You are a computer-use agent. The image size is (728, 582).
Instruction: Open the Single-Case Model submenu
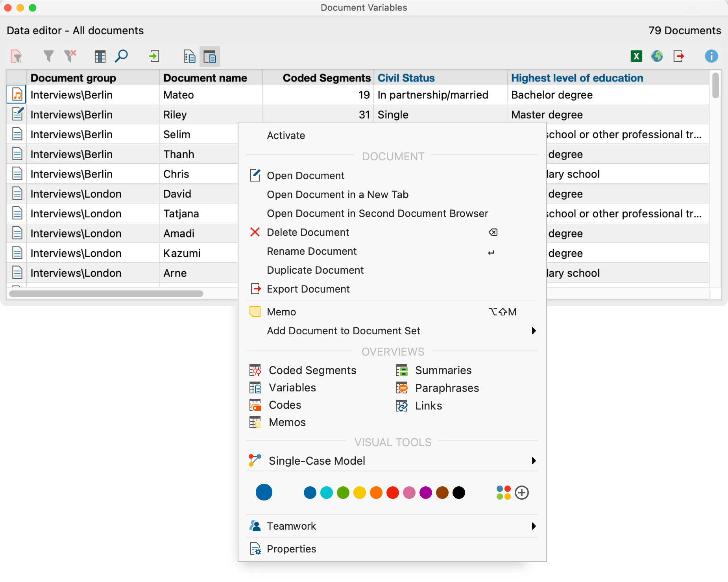coord(317,461)
